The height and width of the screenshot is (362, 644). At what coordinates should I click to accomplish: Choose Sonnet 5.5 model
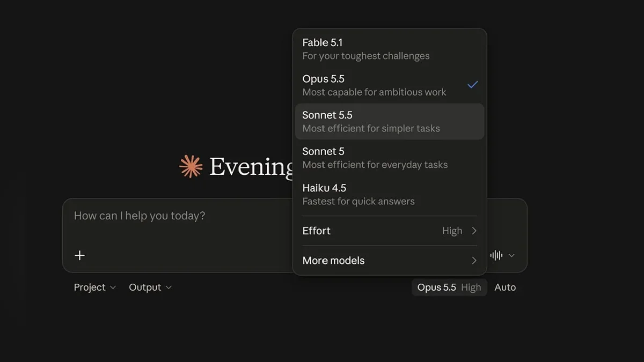(x=390, y=121)
